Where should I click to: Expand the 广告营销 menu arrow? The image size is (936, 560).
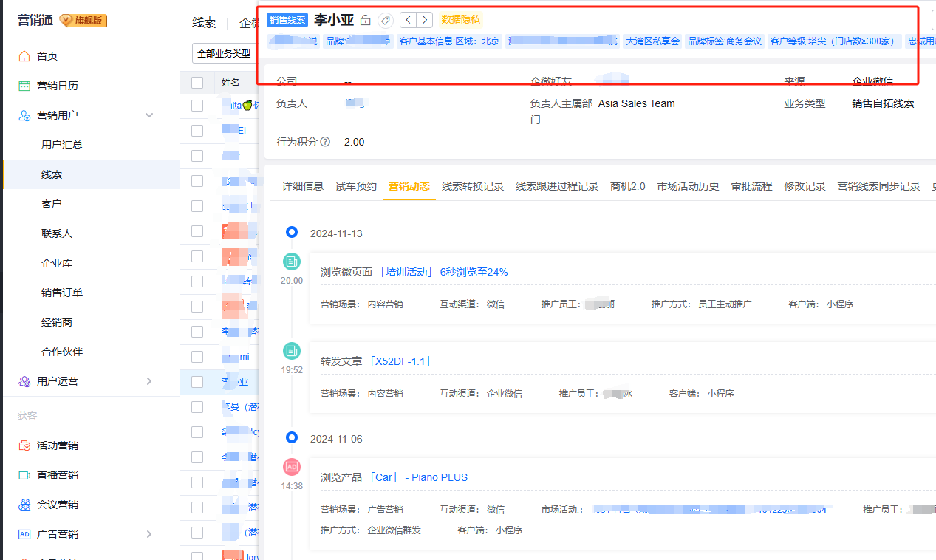coord(149,534)
